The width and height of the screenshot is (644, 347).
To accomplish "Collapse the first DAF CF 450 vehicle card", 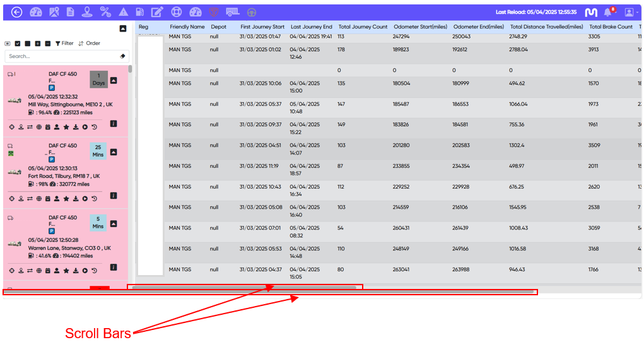I will click(x=114, y=81).
